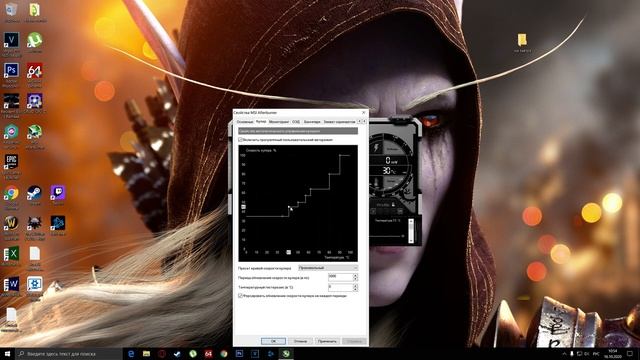
Task: Toggle the user-defined software auto fan control checkbox
Action: (x=240, y=140)
